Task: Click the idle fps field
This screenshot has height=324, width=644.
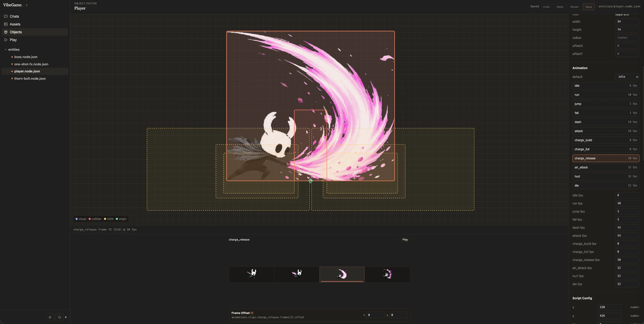Action: pyautogui.click(x=627, y=195)
